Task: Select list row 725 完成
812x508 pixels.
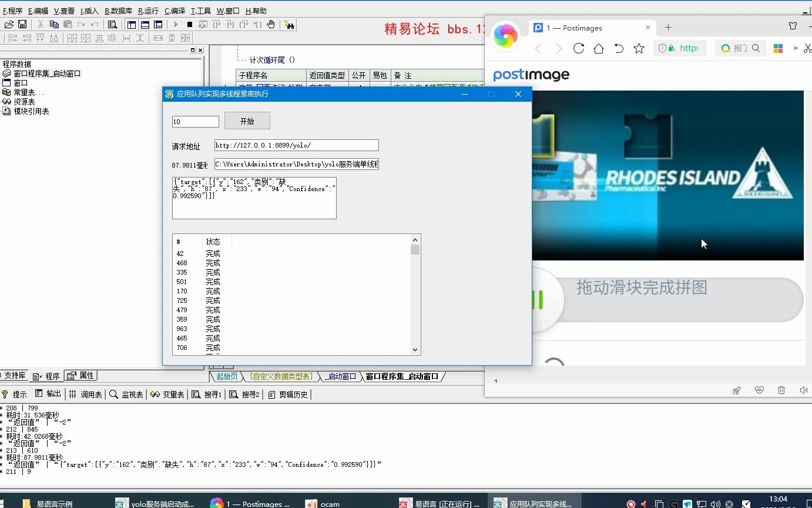Action: click(x=292, y=300)
